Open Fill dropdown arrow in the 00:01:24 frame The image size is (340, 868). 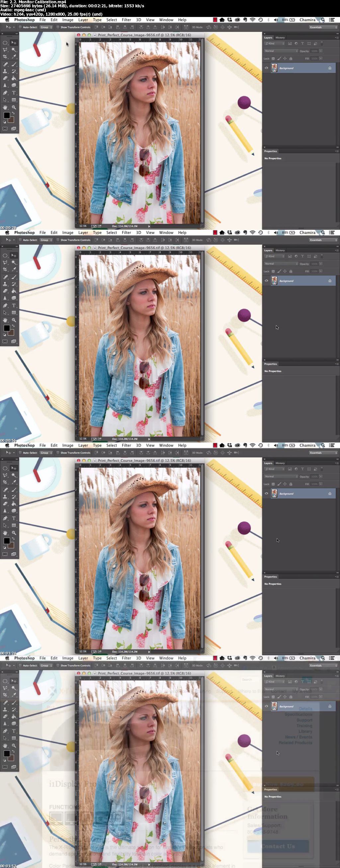[x=321, y=484]
